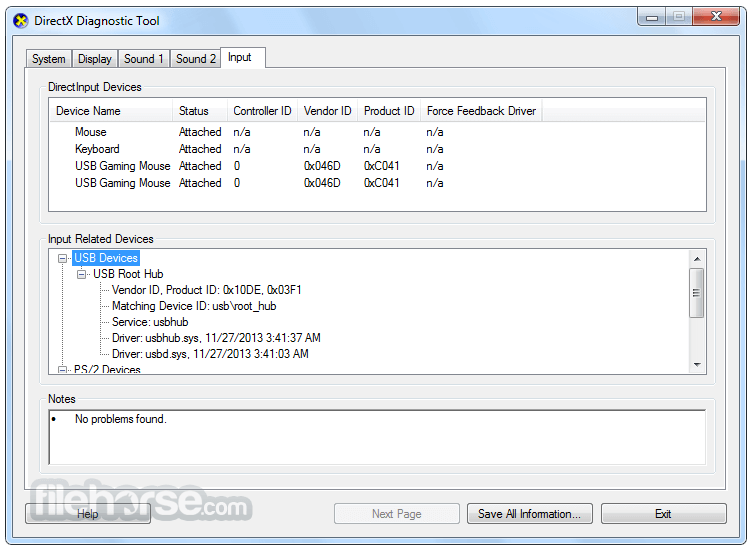Open the Display tab
This screenshot has width=752, height=551.
click(x=94, y=59)
